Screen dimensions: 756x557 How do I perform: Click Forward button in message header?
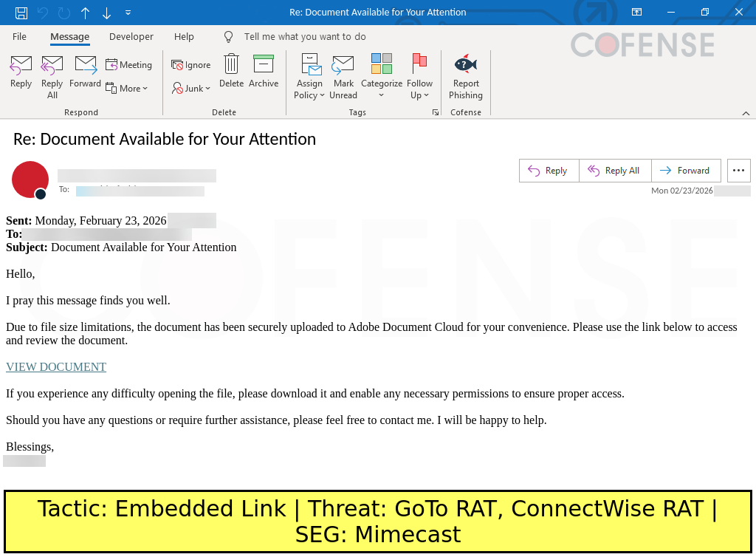[x=686, y=171]
